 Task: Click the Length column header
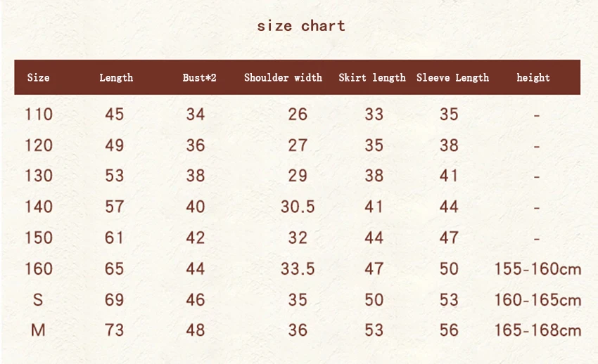click(x=116, y=78)
